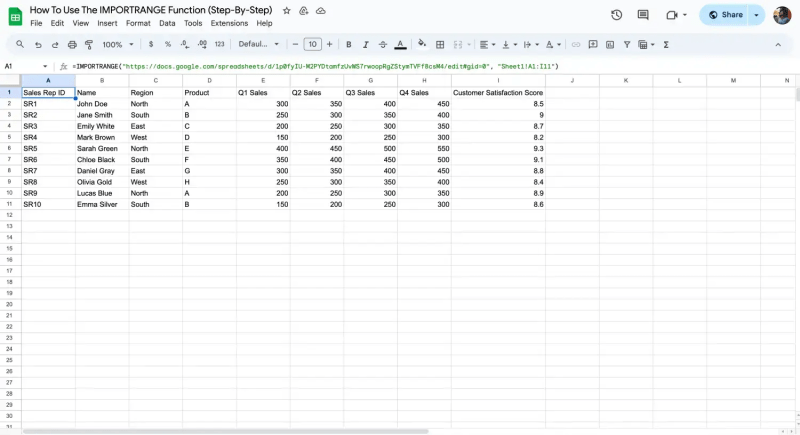Image resolution: width=800 pixels, height=435 pixels.
Task: Format as percent
Action: click(x=167, y=44)
